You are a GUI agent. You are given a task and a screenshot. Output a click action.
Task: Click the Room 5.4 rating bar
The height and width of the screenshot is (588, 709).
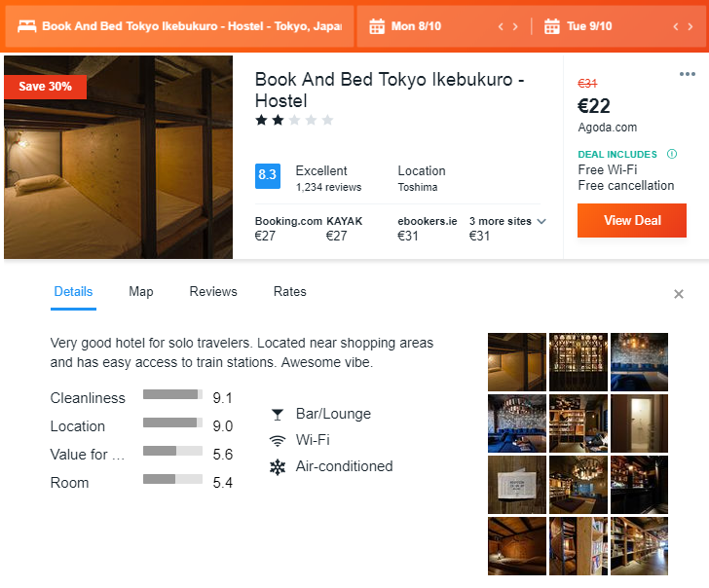click(172, 479)
